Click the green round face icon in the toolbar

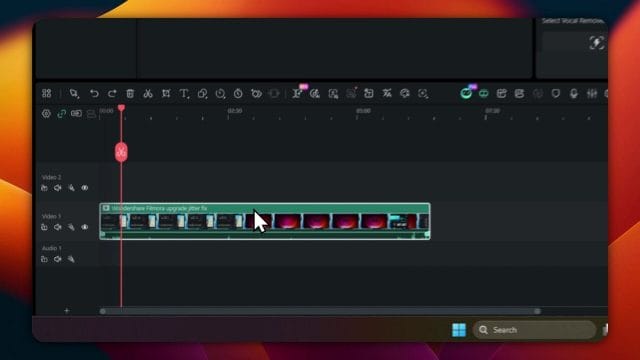[466, 93]
